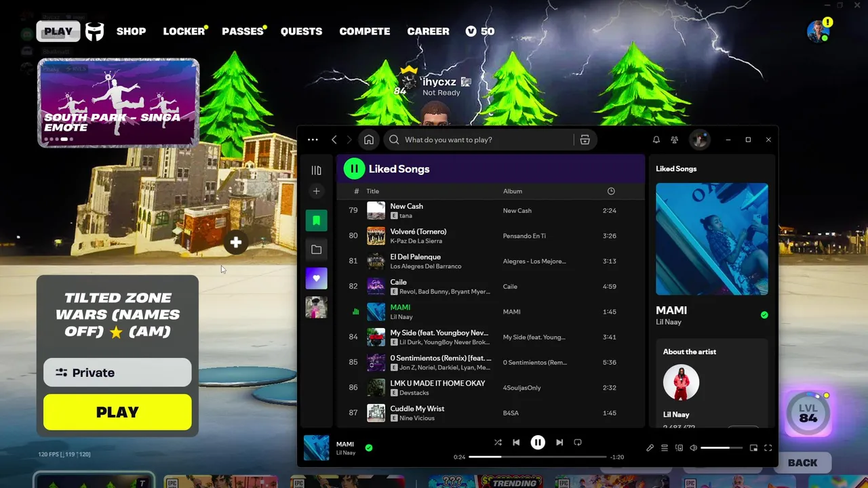Select Cuddle My Wrist track
The image size is (868, 488).
pyautogui.click(x=490, y=413)
